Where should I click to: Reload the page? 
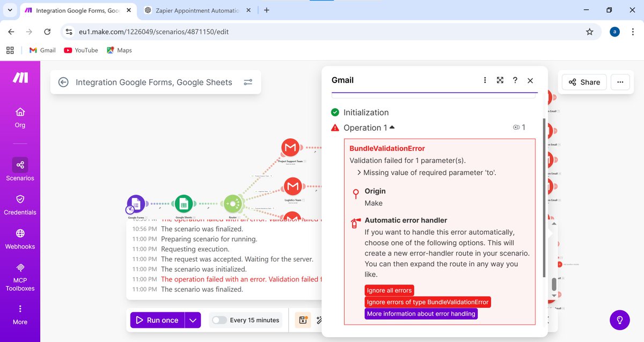point(47,32)
